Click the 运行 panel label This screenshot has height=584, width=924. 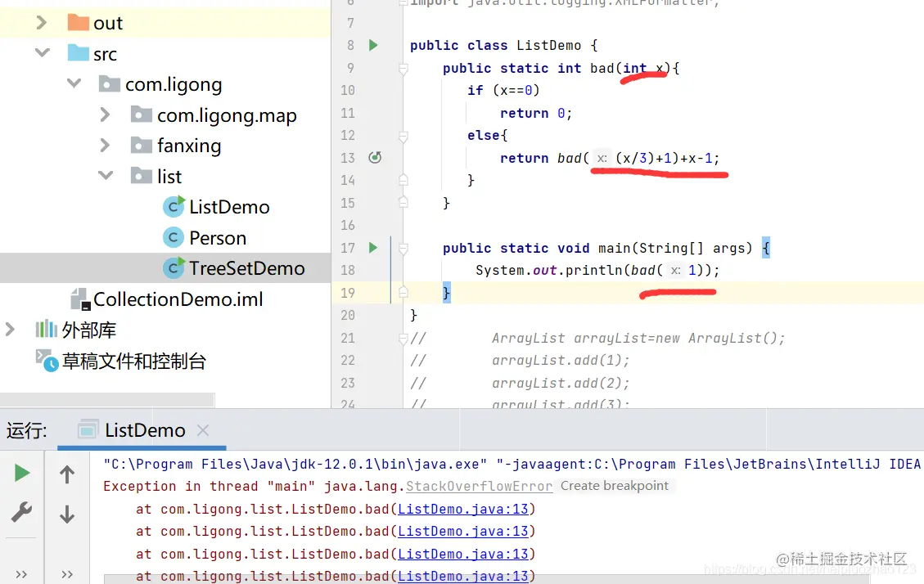27,430
